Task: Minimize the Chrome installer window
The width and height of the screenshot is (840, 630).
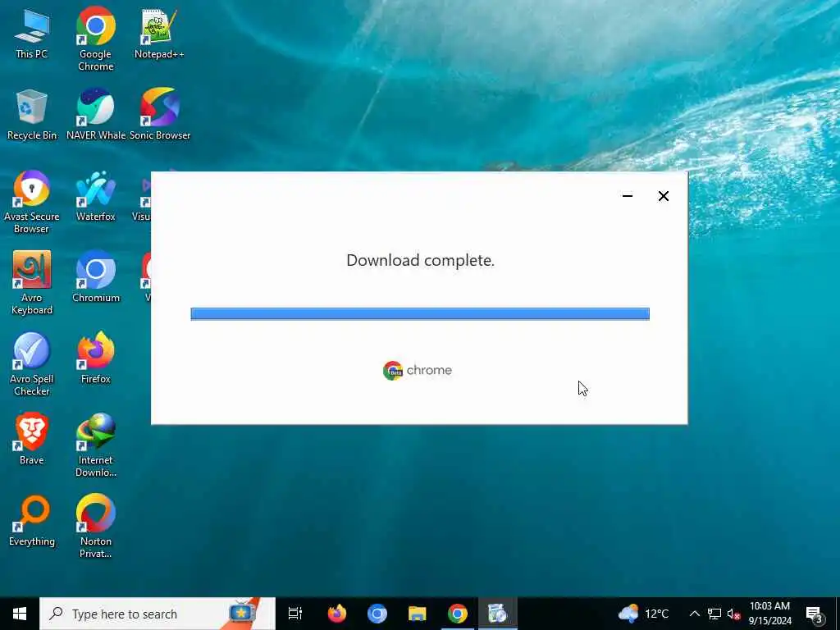Action: [x=628, y=196]
